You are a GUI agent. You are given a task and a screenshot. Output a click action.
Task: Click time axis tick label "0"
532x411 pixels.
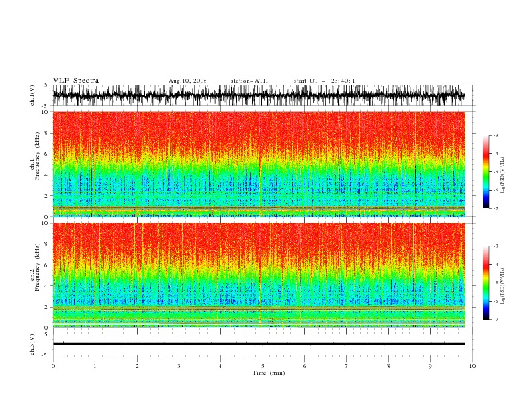53,366
